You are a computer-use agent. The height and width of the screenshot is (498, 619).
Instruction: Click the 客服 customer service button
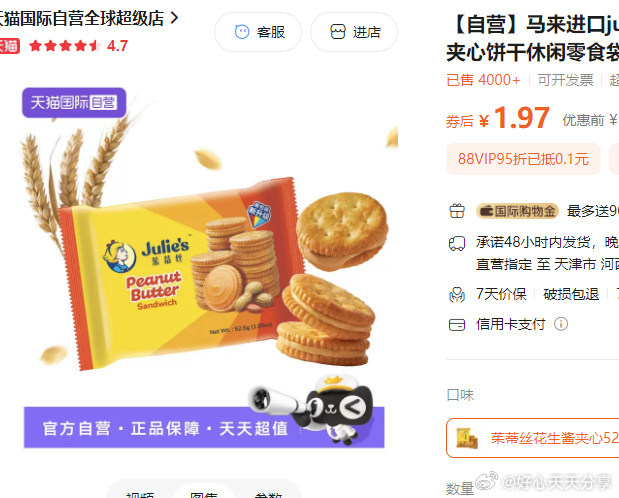coord(258,32)
